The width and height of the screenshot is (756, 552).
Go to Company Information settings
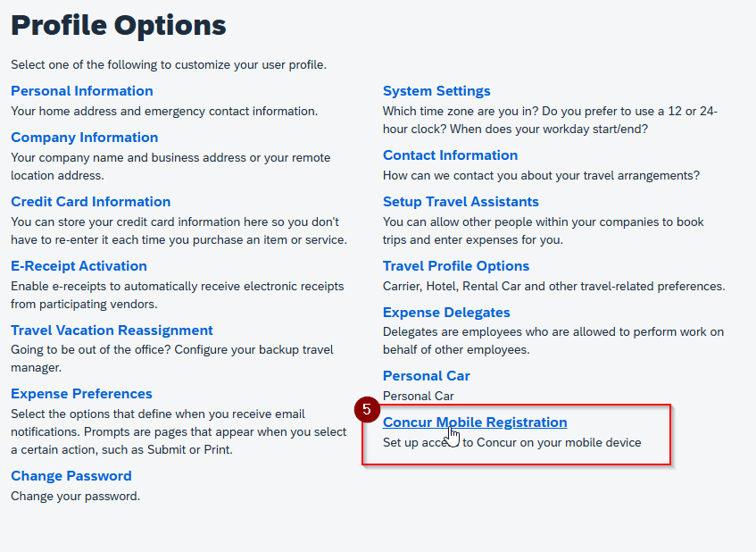pos(85,138)
